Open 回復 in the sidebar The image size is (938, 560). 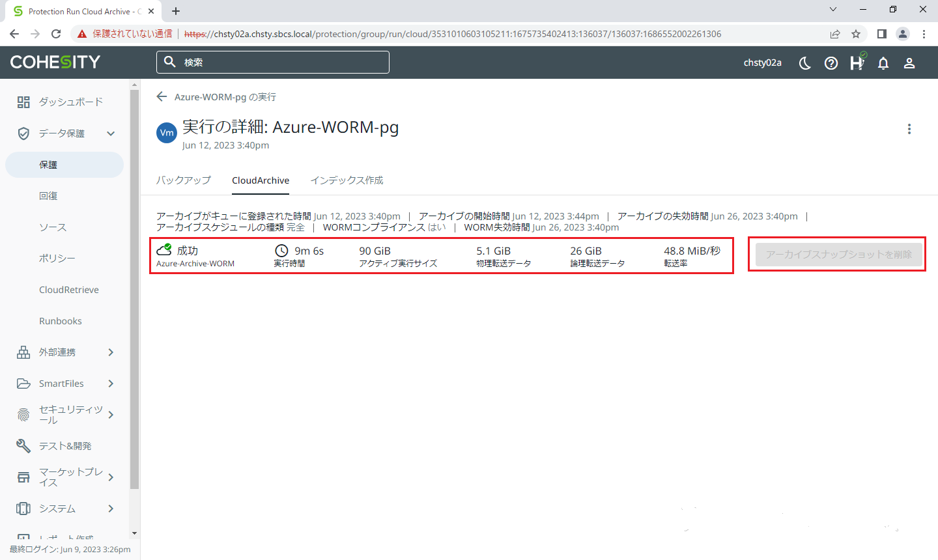(x=48, y=196)
